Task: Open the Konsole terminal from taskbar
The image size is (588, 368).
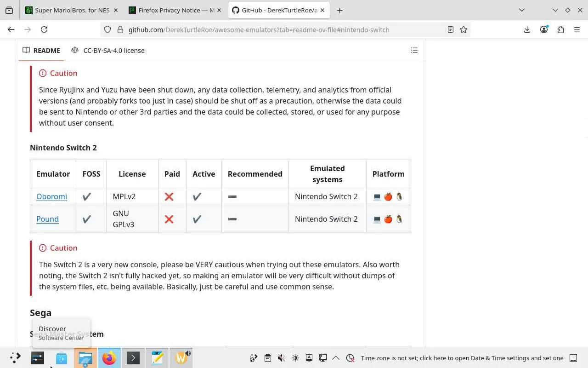Action: (133, 358)
